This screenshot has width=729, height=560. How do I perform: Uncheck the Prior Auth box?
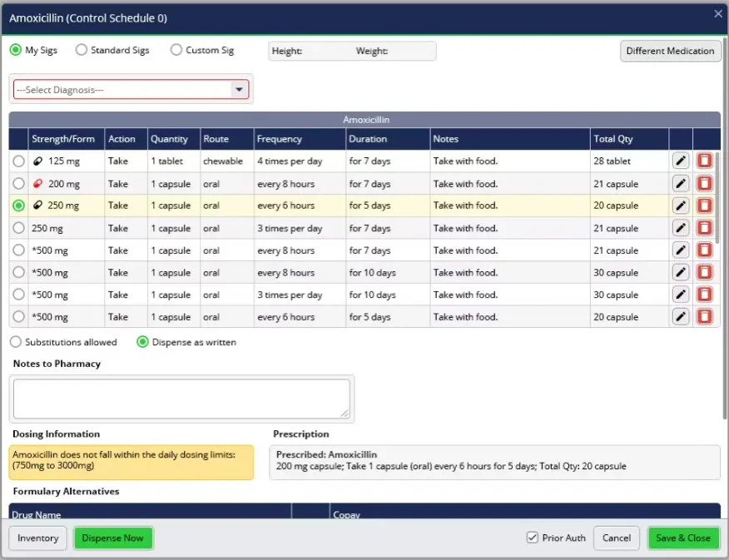(x=532, y=538)
